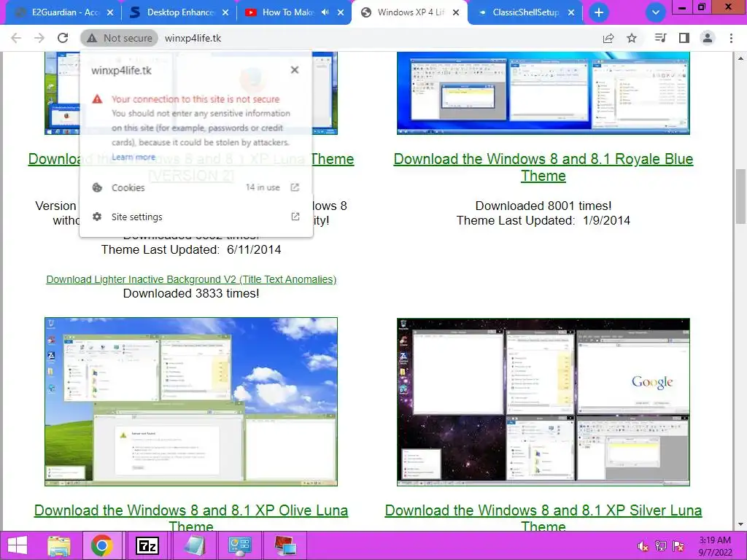Click the forward navigation arrow
Image resolution: width=747 pixels, height=560 pixels.
pyautogui.click(x=39, y=38)
